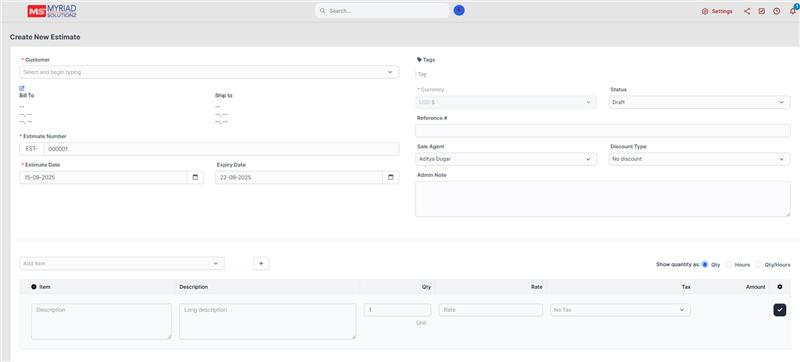The height and width of the screenshot is (362, 800).
Task: Click the Expiry Date field 22-09-2025
Action: pos(299,177)
